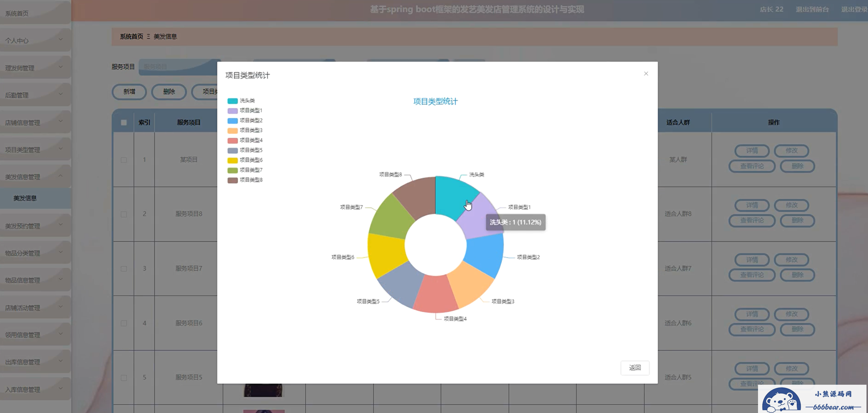The height and width of the screenshot is (413, 868).
Task: Click 店长 22 user label
Action: (771, 10)
